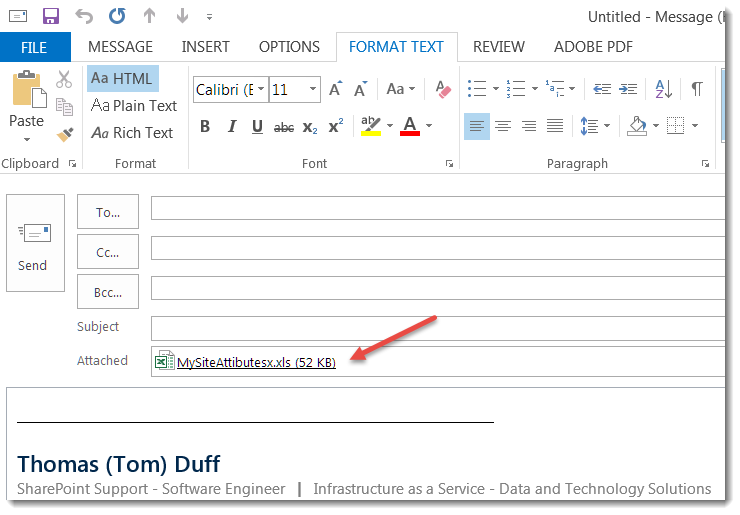
Task: Click the Paste clipboard button
Action: coord(27,99)
